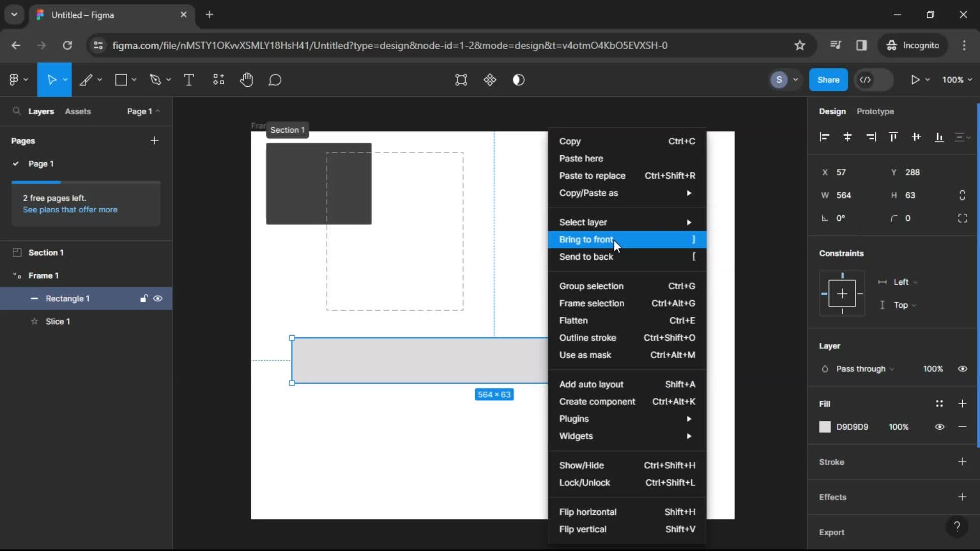Click Share button in top bar
Viewport: 980px width, 551px height.
click(828, 80)
